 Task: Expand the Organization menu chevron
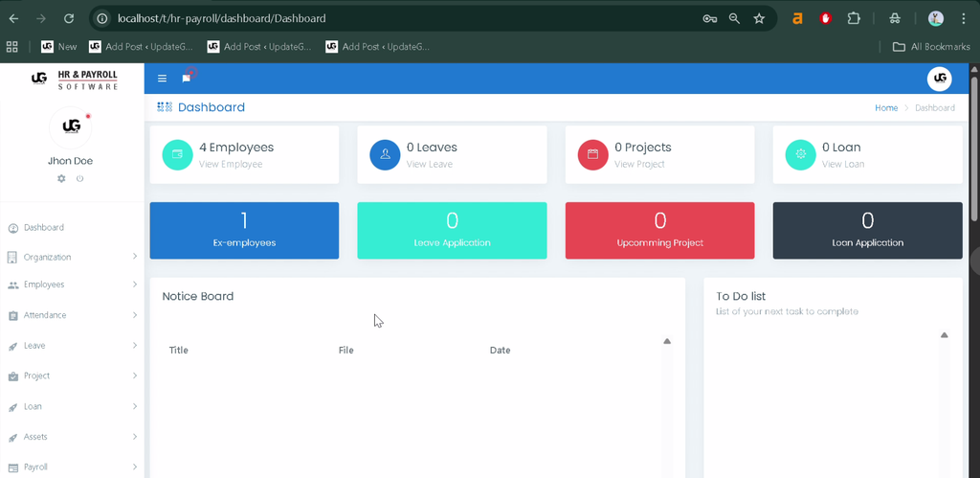click(x=135, y=257)
